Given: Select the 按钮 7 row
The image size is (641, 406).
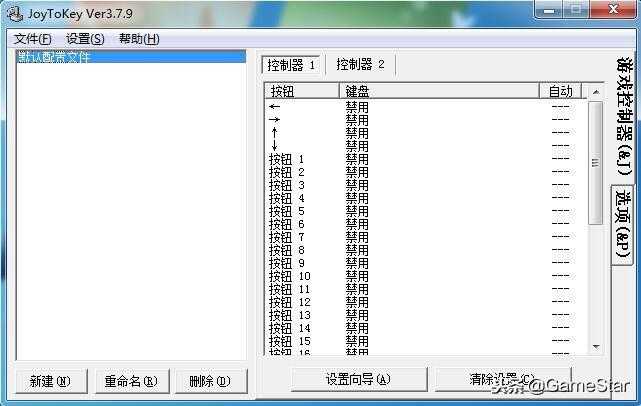Looking at the screenshot, I should click(x=426, y=237).
